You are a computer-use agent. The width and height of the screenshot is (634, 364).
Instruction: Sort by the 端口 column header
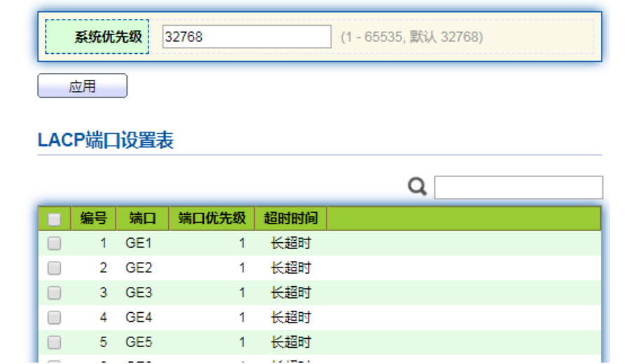click(142, 218)
